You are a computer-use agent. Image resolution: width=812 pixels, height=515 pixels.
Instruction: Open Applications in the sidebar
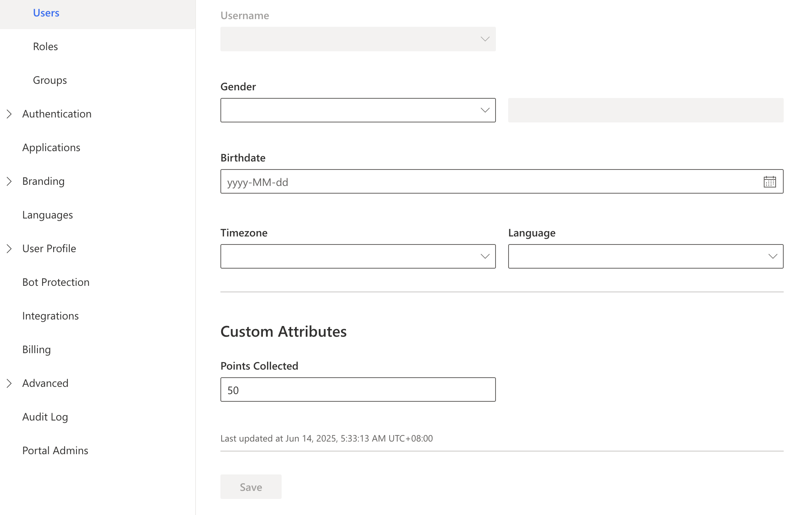tap(51, 148)
